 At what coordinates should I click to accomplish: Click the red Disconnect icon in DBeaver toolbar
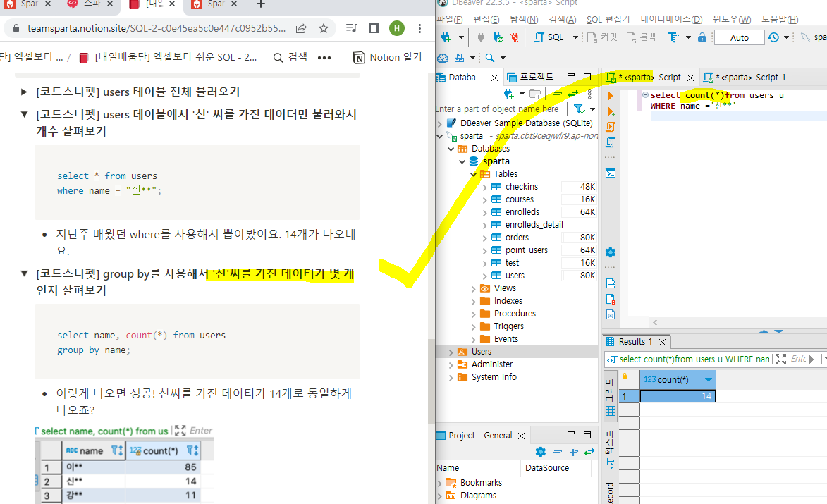(x=514, y=37)
